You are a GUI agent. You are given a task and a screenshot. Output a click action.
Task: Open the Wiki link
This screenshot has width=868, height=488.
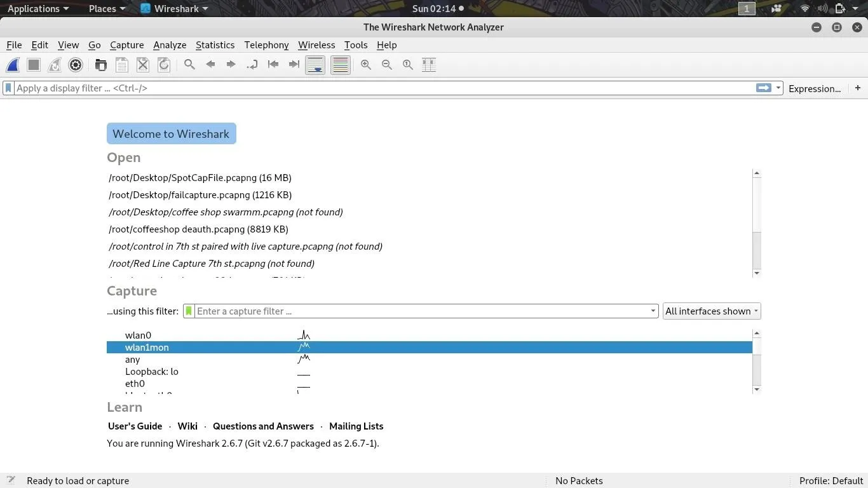click(x=187, y=426)
